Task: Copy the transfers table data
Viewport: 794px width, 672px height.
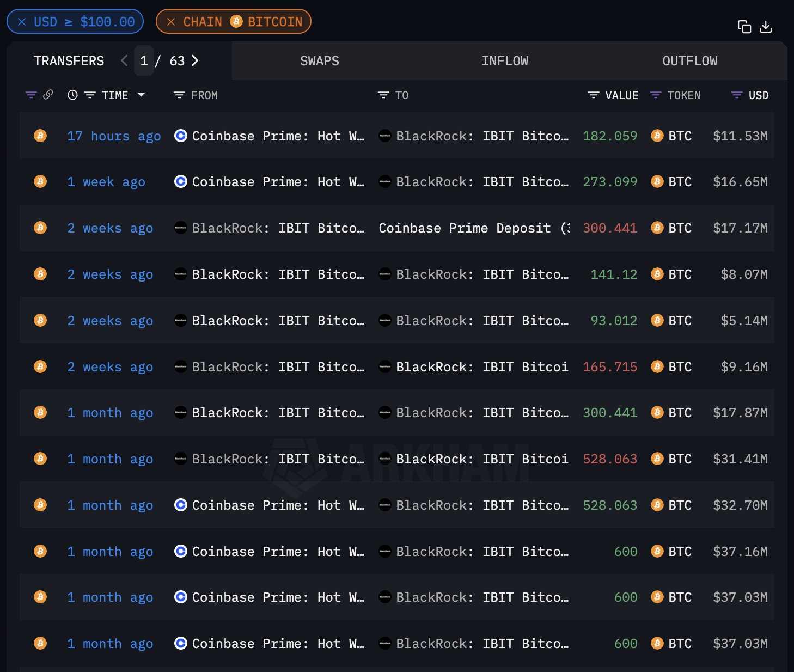Action: coord(744,27)
